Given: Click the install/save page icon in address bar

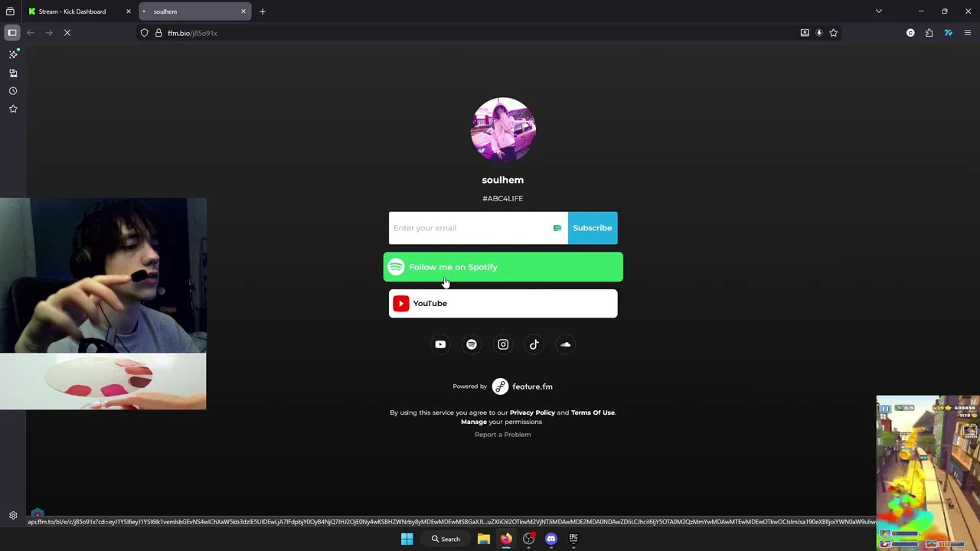Looking at the screenshot, I should [805, 33].
